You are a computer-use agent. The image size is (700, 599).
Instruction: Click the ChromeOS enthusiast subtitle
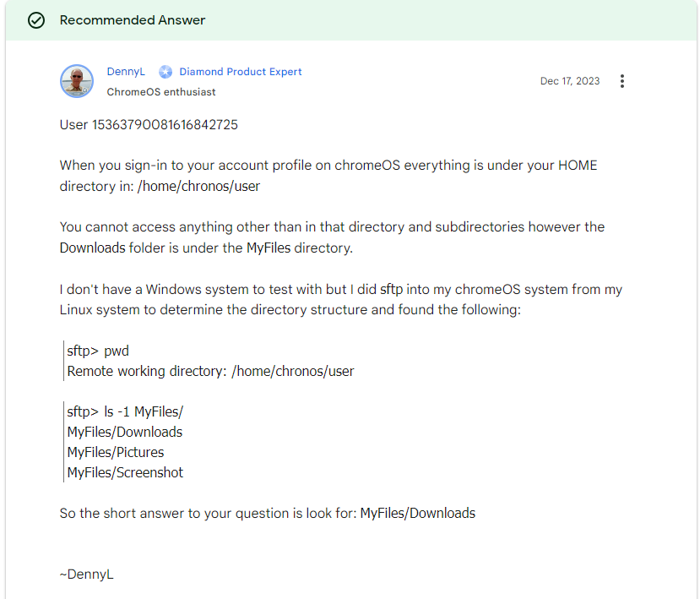(161, 92)
